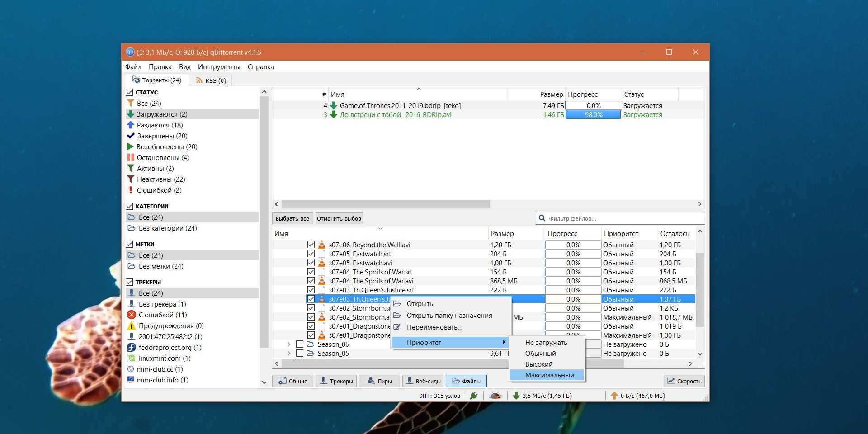Switch to the RSS (0) tab
The image size is (868, 434).
211,80
